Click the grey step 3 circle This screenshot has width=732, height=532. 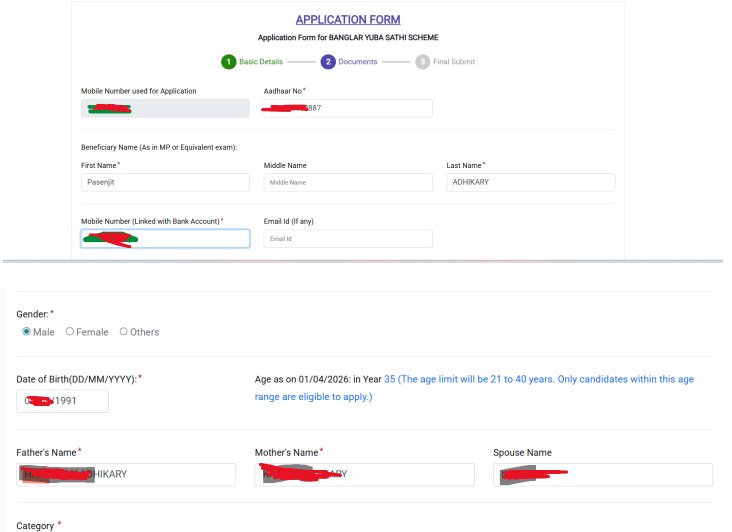tap(422, 62)
